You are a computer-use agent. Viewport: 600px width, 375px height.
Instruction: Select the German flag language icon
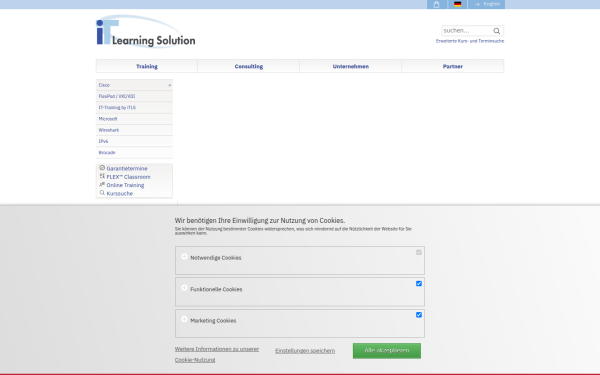pos(457,4)
